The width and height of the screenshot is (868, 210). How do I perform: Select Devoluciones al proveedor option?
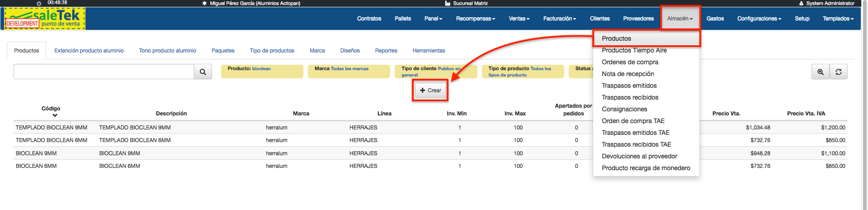tap(639, 156)
